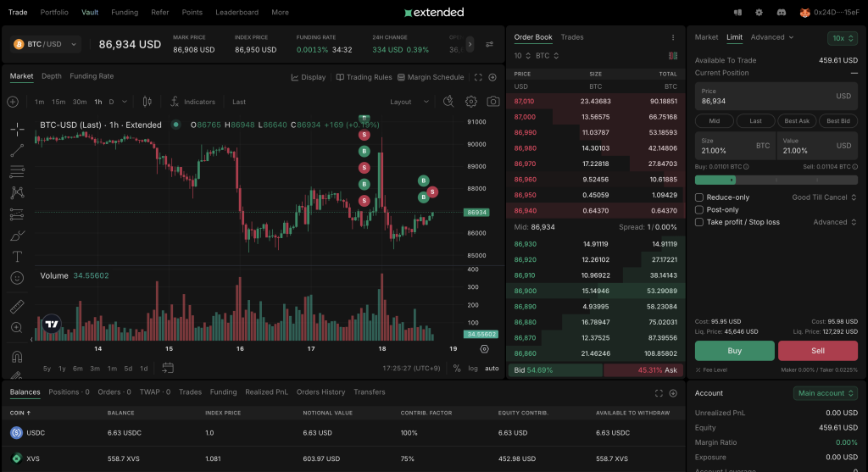The width and height of the screenshot is (868, 472).
Task: Open chart settings gear icon
Action: pos(471,102)
